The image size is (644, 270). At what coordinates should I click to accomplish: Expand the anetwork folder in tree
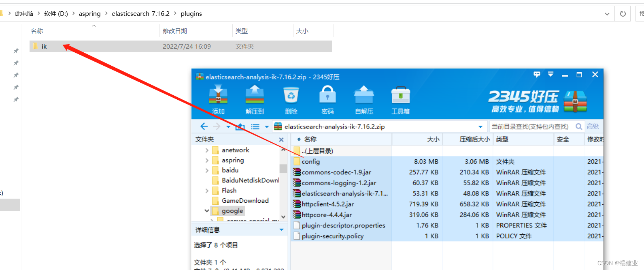(207, 150)
